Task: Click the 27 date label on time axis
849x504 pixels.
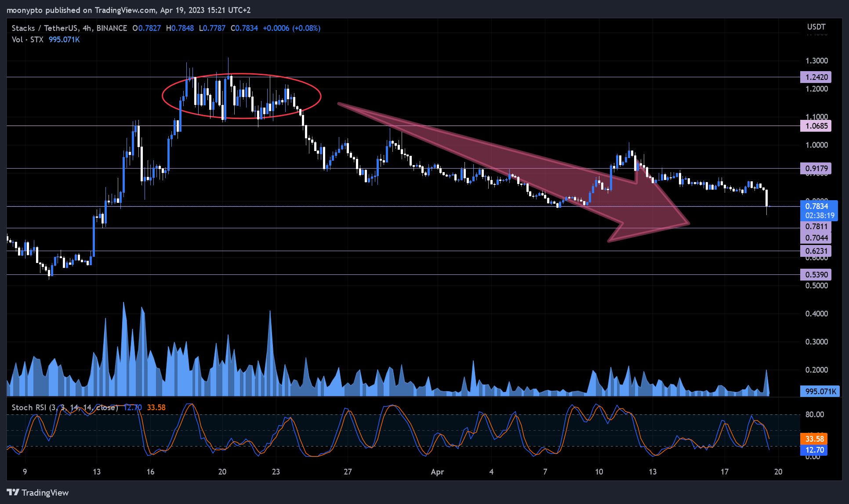Action: click(x=348, y=472)
